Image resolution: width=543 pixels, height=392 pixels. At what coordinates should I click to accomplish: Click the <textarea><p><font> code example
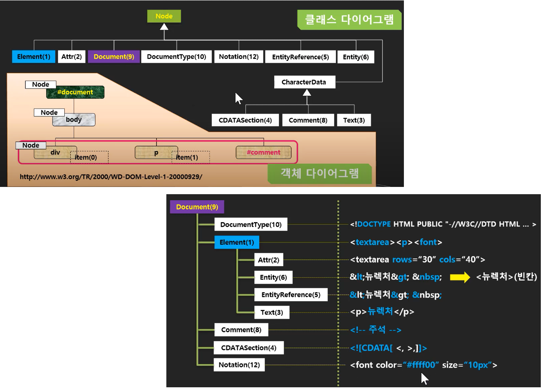pyautogui.click(x=396, y=242)
